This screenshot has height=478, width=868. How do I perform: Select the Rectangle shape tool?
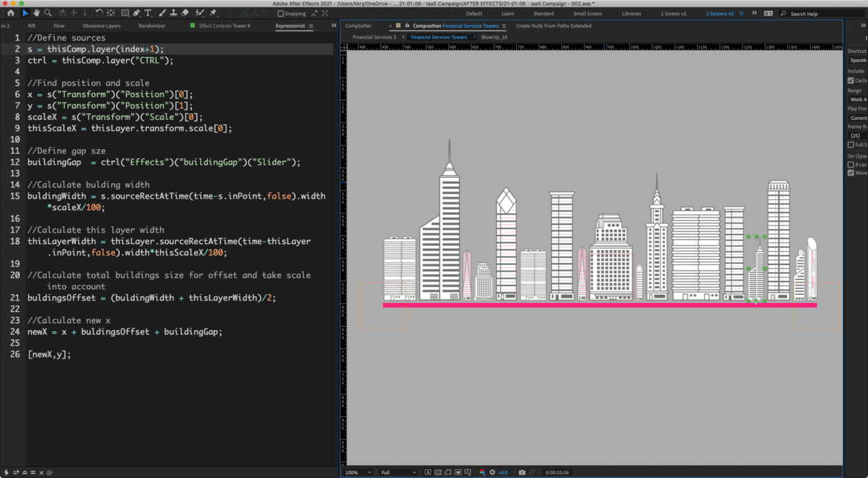click(x=125, y=13)
